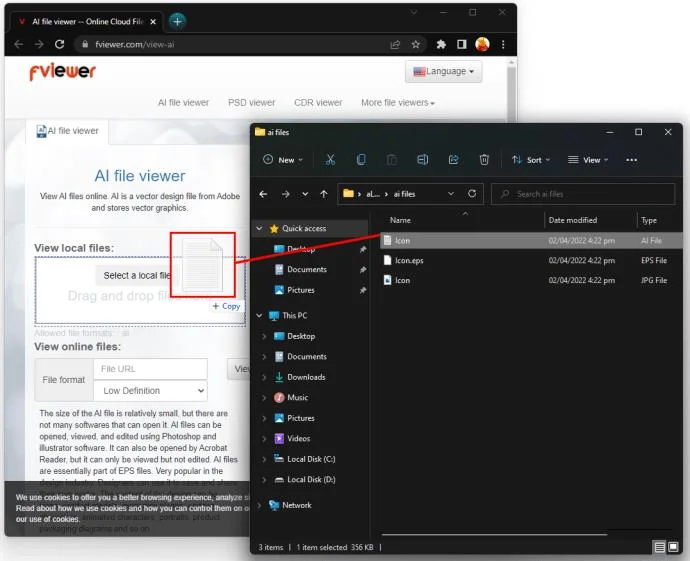Image resolution: width=690 pixels, height=561 pixels.
Task: Open Desktop under This PC
Action: [x=301, y=336]
